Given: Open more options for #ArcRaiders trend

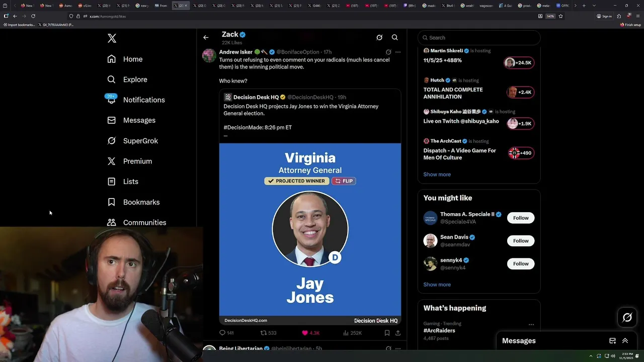Looking at the screenshot, I should 531,324.
